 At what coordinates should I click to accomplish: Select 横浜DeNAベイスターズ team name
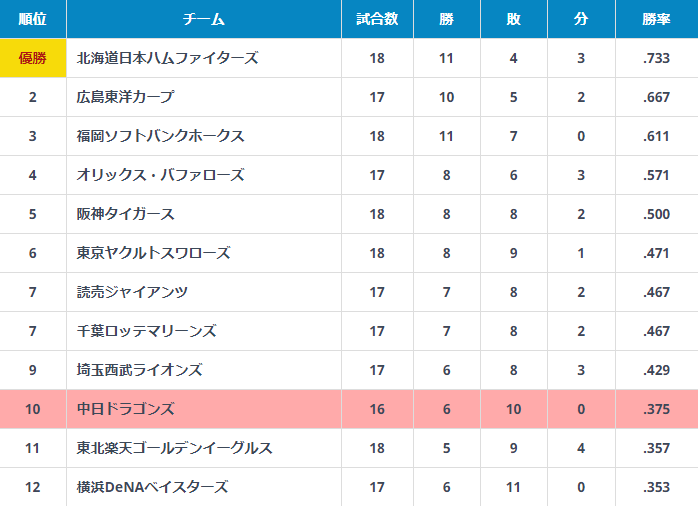point(152,487)
